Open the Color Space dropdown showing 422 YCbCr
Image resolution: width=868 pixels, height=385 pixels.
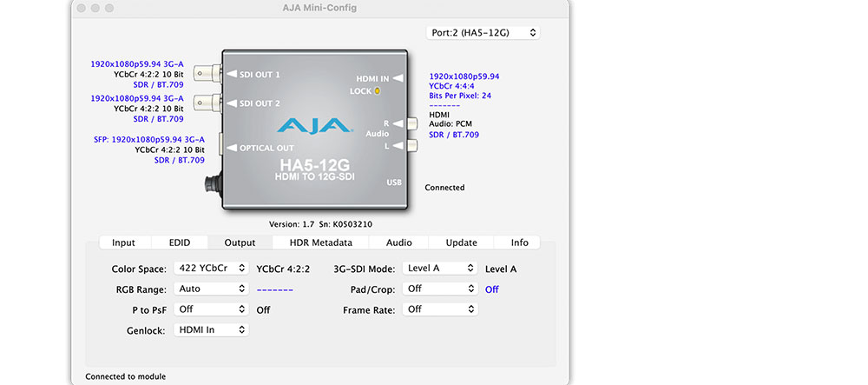pos(211,269)
